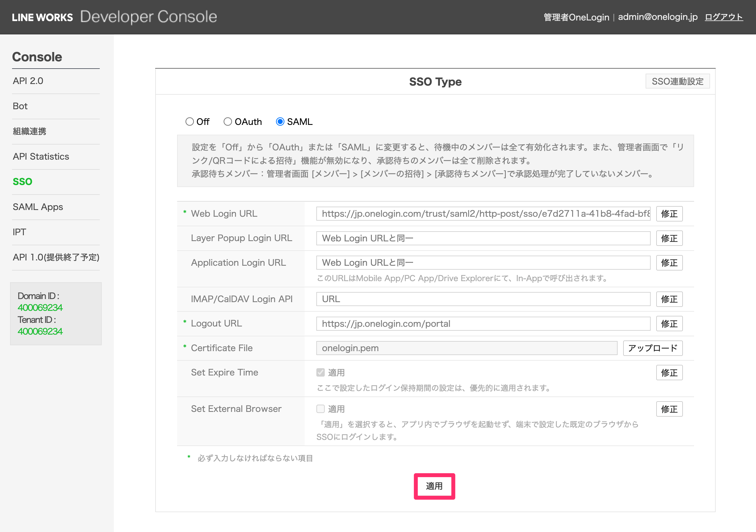Focus the Application Login URL field
Screen dimensions: 756x532
click(483, 263)
